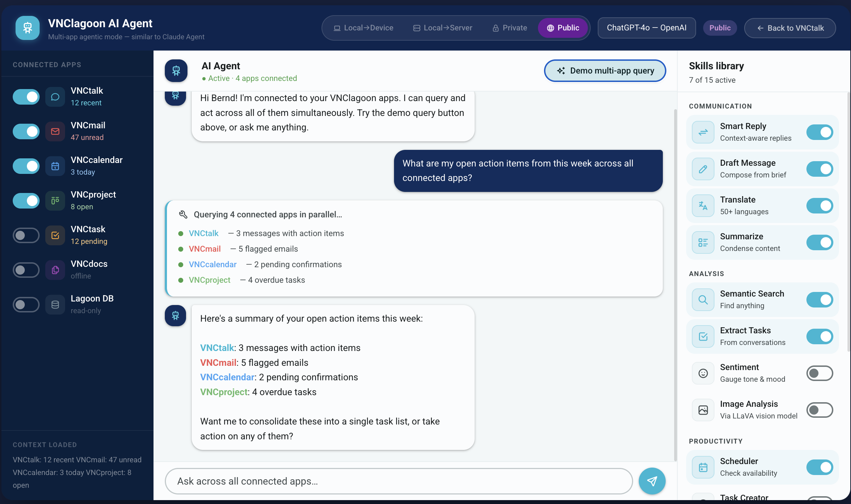Click the Scheduler calendar icon
This screenshot has width=851, height=504.
click(703, 467)
